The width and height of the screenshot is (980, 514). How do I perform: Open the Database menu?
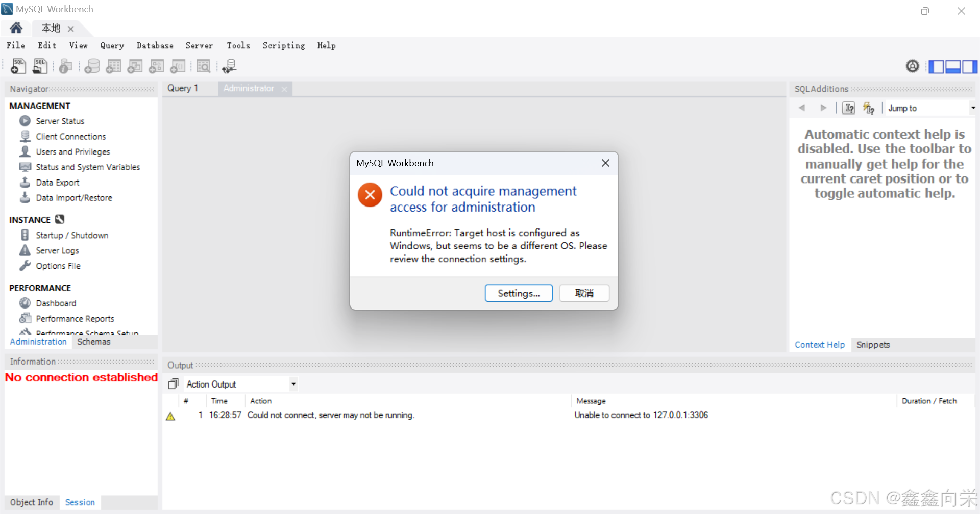point(155,45)
